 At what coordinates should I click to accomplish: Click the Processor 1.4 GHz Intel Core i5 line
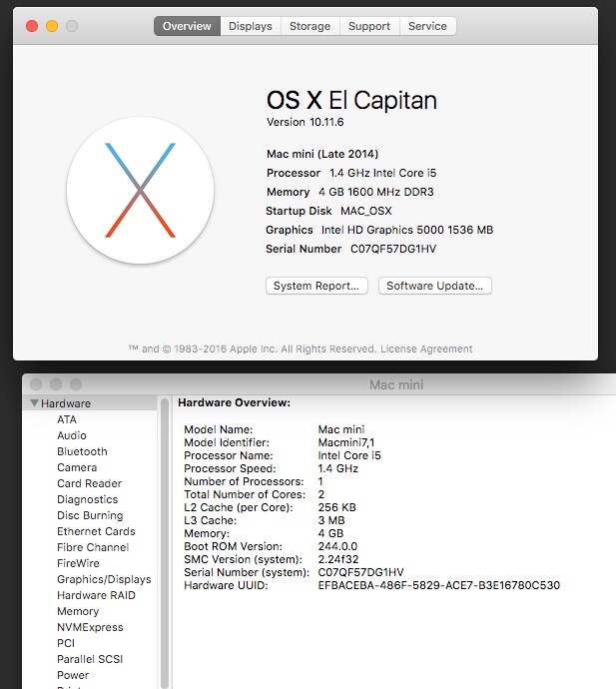(351, 173)
